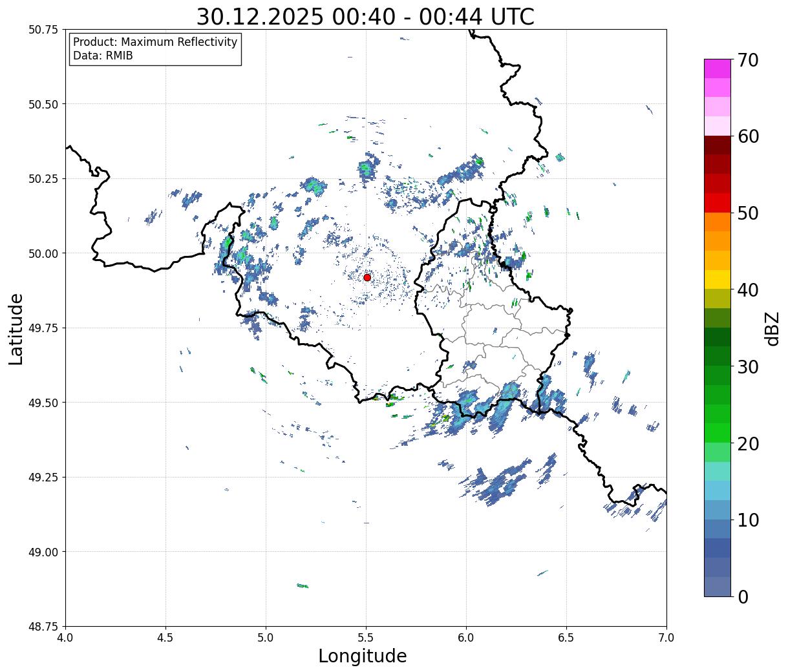Click the longitude tick label 7.0

coord(666,638)
